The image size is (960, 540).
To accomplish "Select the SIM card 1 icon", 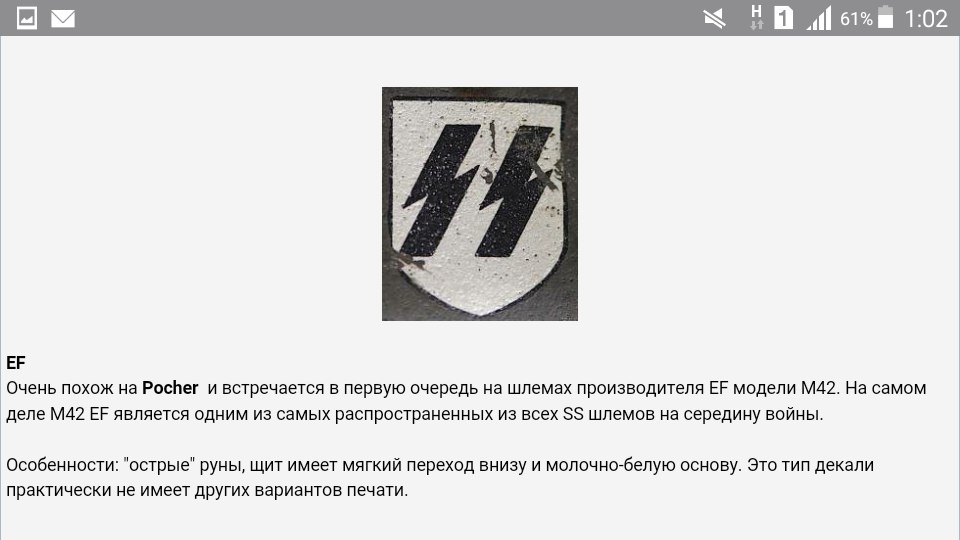I will tap(783, 18).
